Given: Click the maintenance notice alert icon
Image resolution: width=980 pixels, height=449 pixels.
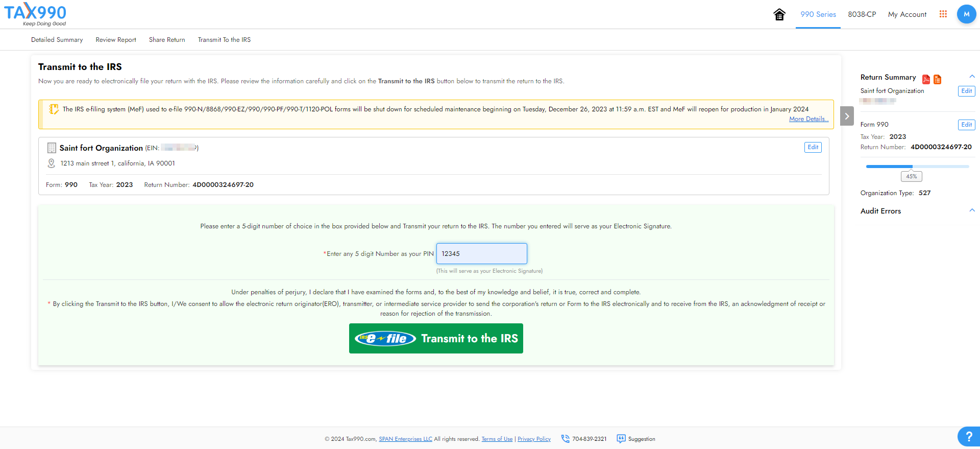Looking at the screenshot, I should (x=54, y=109).
